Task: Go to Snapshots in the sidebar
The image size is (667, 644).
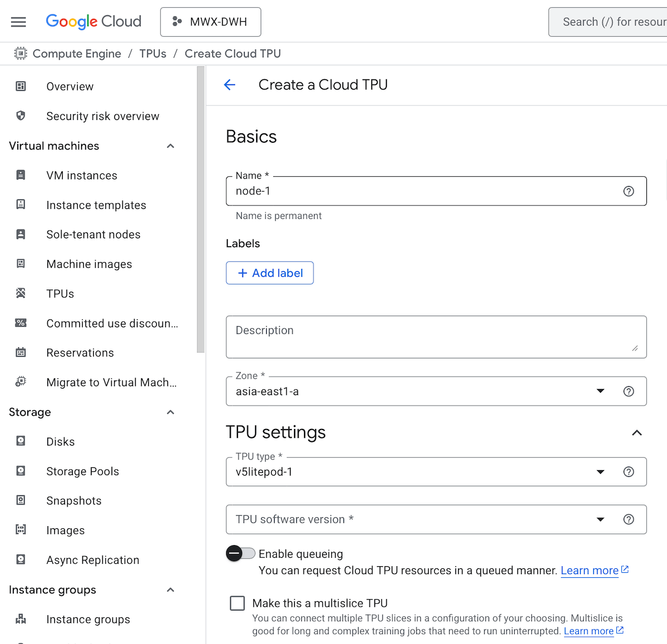Action: point(74,501)
